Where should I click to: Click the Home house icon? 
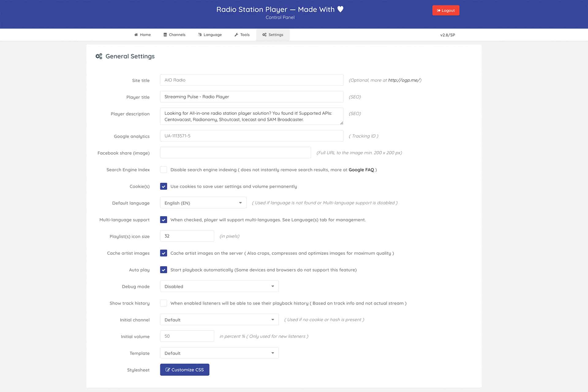pyautogui.click(x=136, y=35)
